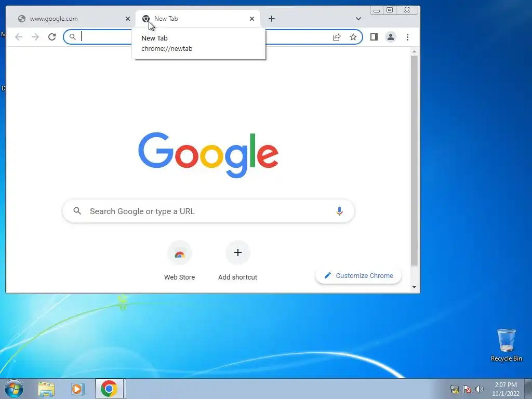Open the side panel
The width and height of the screenshot is (532, 399).
(374, 37)
